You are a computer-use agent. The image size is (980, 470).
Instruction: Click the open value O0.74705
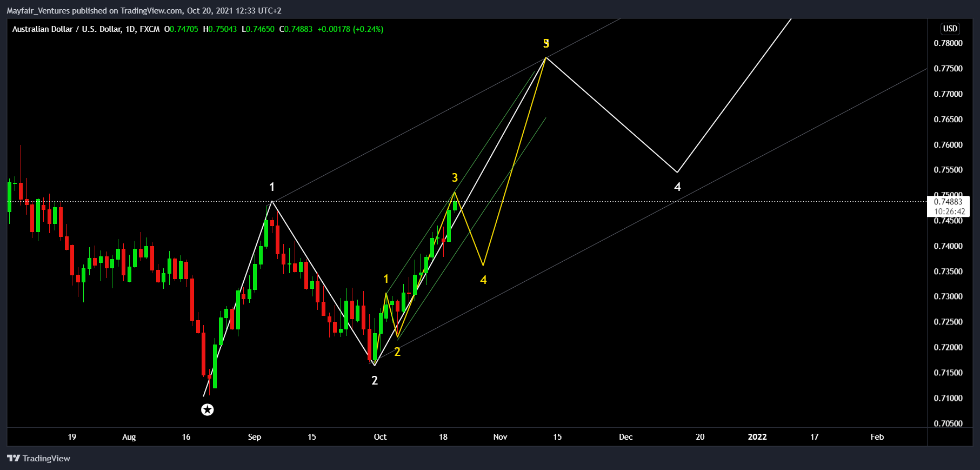coord(181,29)
